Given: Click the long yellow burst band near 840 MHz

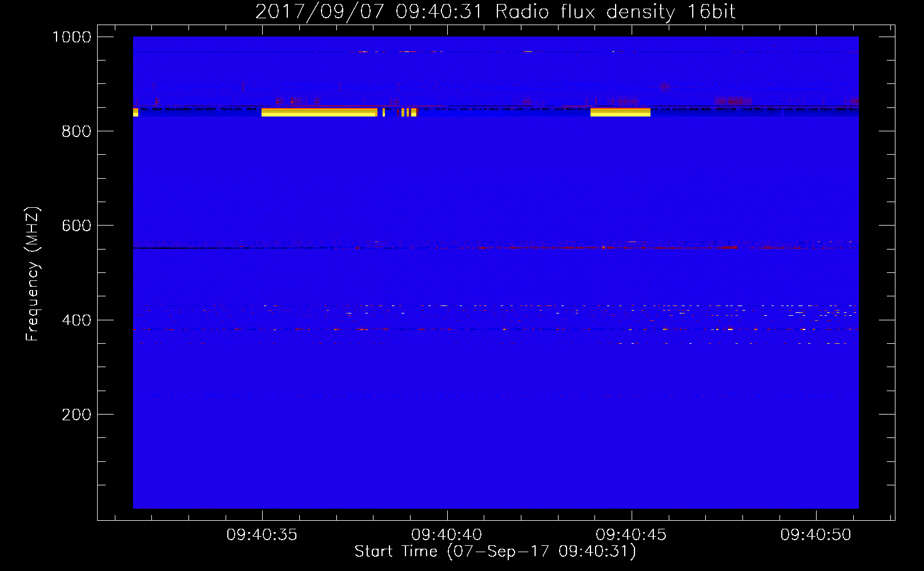Looking at the screenshot, I should click(319, 112).
